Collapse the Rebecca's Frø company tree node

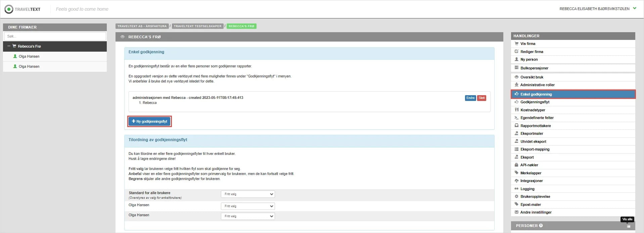point(9,46)
